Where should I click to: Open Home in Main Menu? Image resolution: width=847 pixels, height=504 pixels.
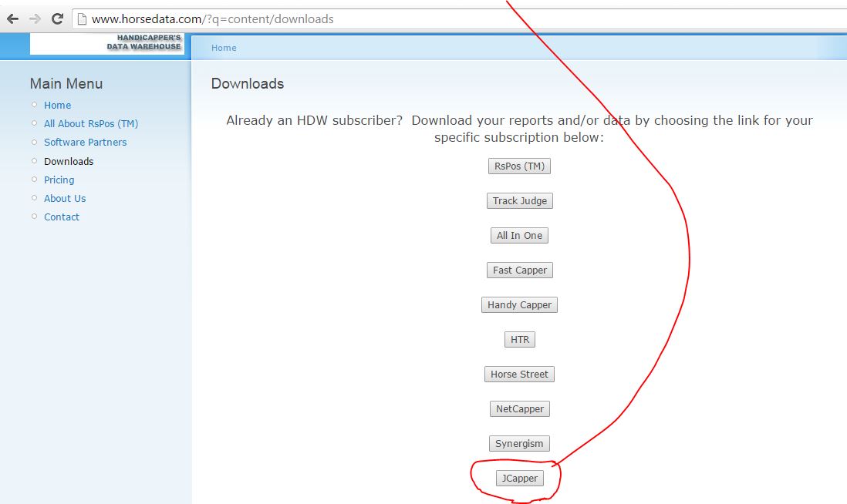coord(57,106)
